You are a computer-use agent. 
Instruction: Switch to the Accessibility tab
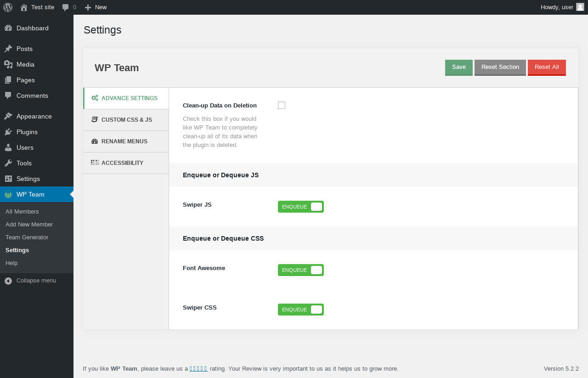[x=126, y=163]
